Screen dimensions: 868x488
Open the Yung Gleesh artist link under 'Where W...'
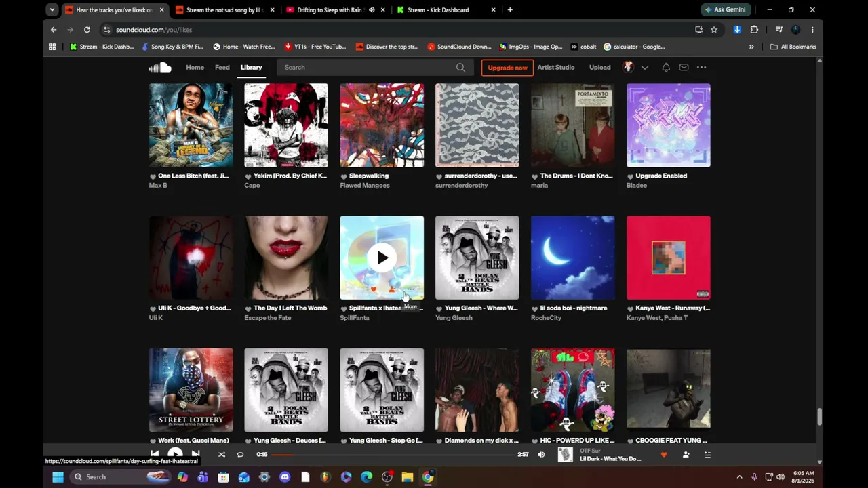[454, 317]
